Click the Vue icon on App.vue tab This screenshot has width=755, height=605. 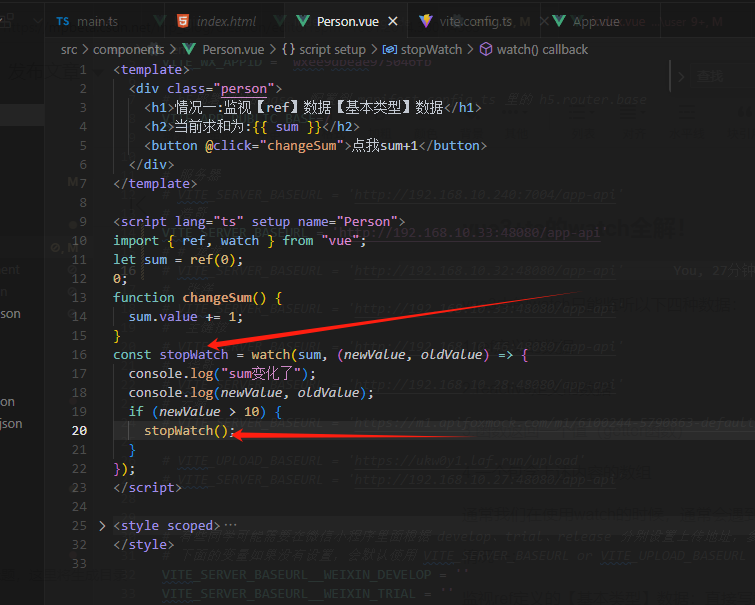[559, 21]
